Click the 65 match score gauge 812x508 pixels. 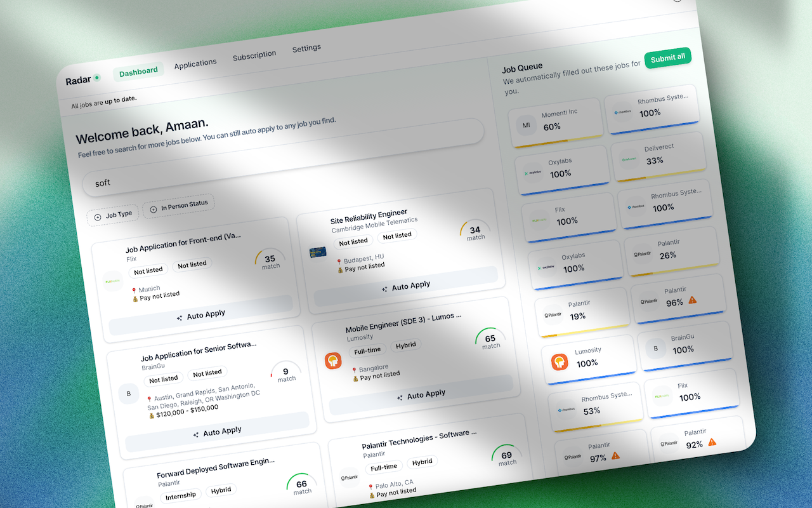click(490, 341)
